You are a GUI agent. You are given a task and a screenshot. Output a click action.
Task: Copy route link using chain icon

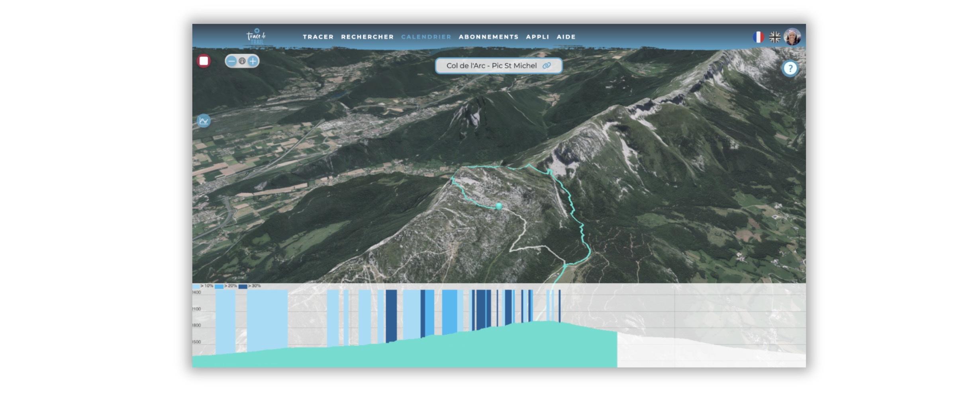pyautogui.click(x=547, y=66)
